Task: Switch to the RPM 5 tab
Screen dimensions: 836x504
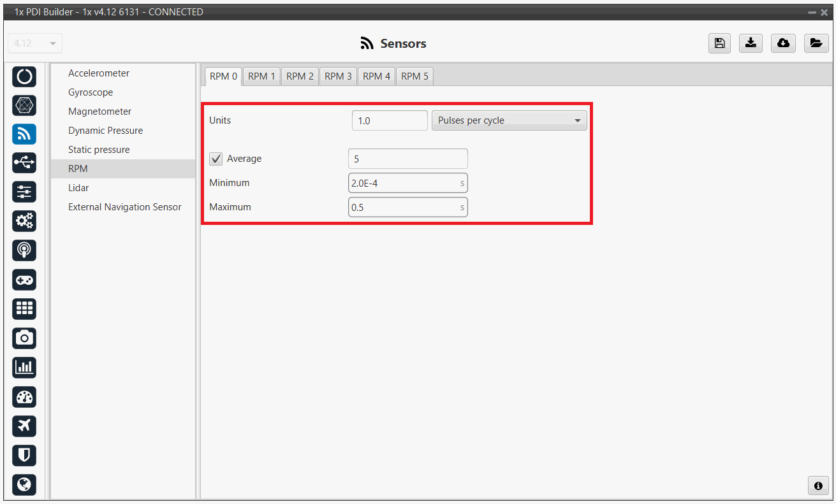Action: coord(414,76)
